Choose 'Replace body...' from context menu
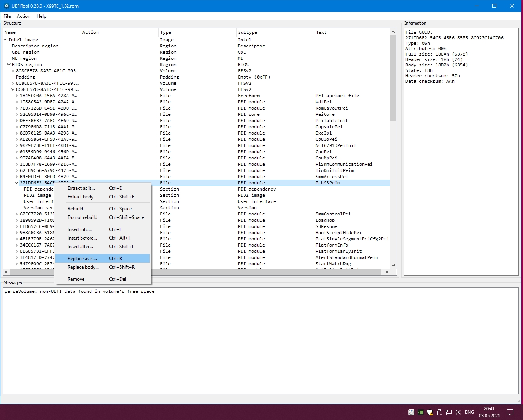Viewport: 523px width, 420px height. (x=103, y=267)
